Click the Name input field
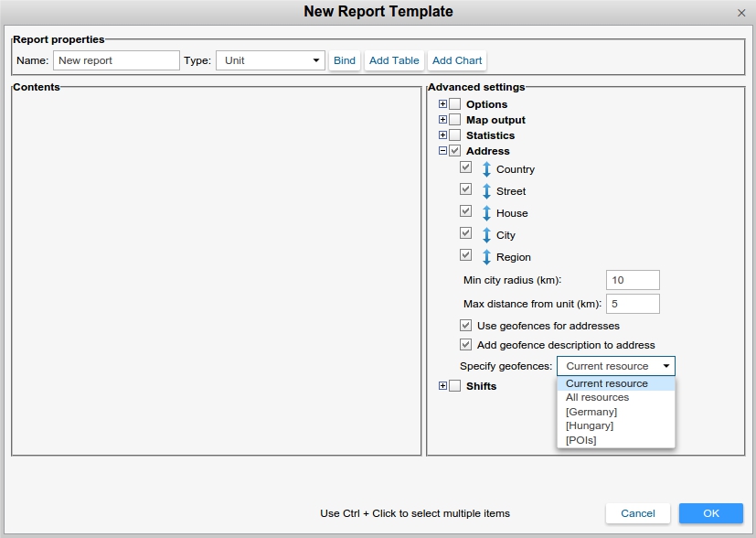 (x=116, y=59)
